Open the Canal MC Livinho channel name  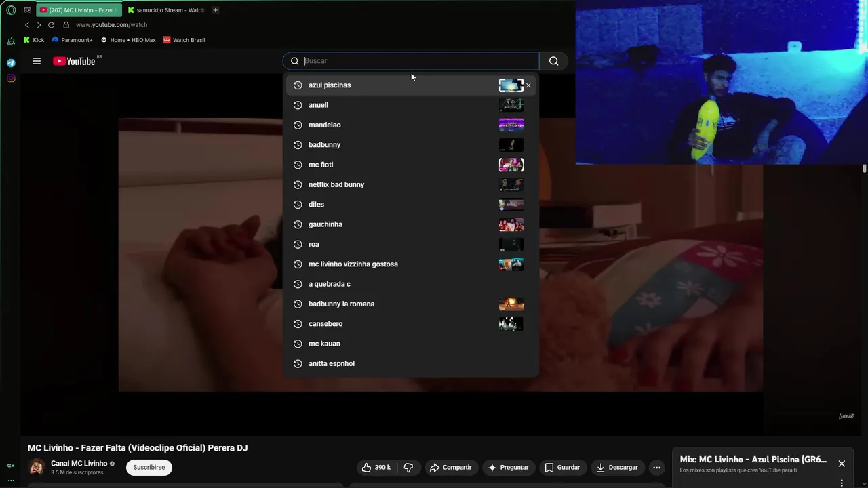[79, 464]
